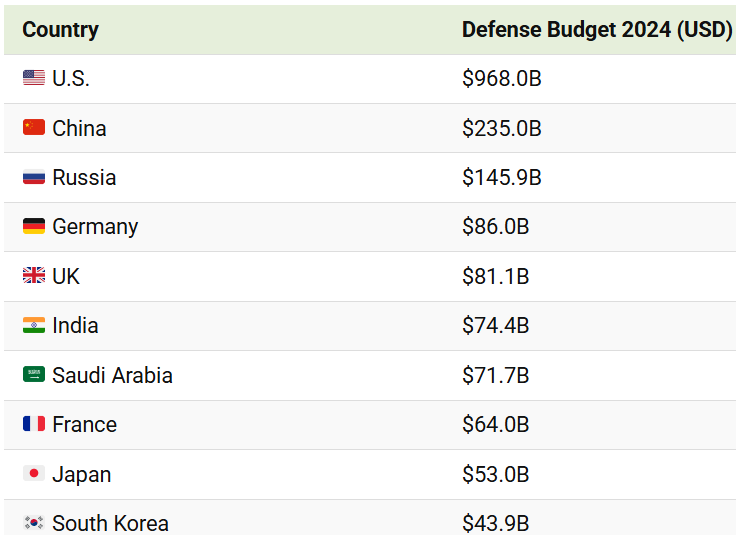This screenshot has height=535, width=736.
Task: Click the $74.4B India budget cell
Action: tap(496, 326)
